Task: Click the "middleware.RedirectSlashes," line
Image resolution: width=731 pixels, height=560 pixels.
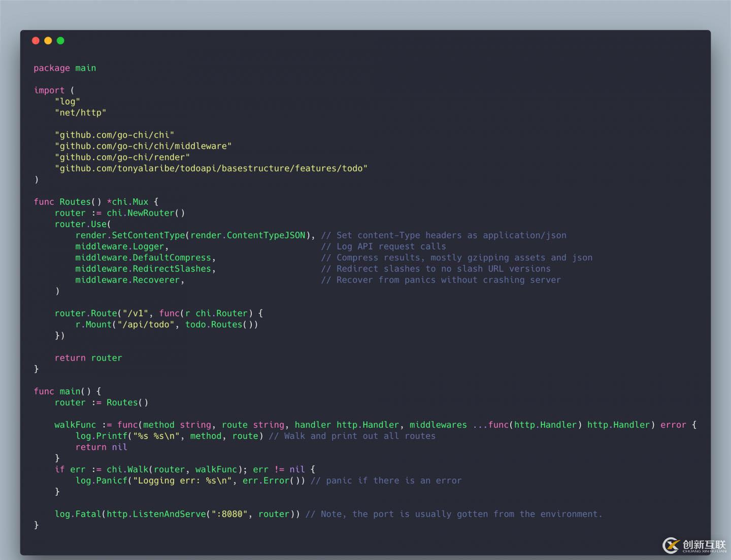Action: (146, 269)
